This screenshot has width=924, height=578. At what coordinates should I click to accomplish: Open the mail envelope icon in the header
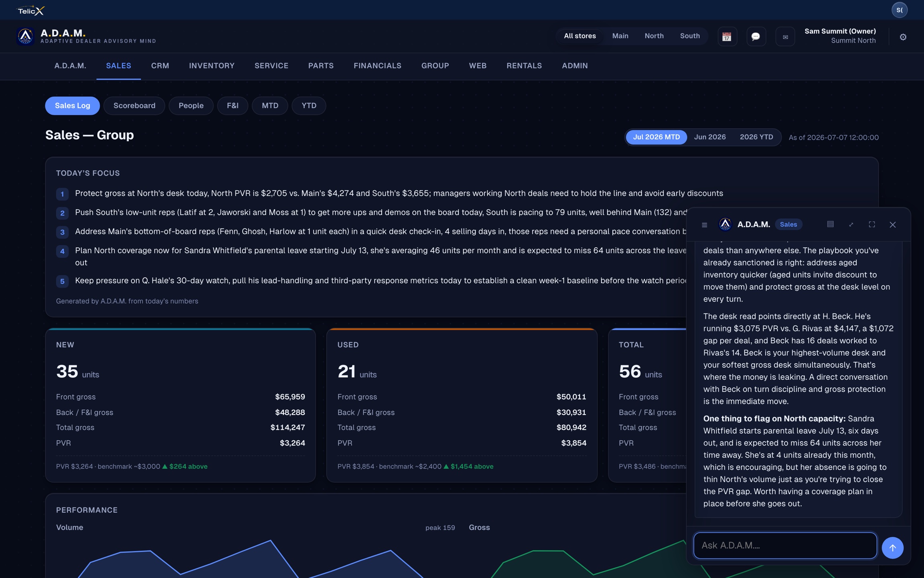coord(785,37)
